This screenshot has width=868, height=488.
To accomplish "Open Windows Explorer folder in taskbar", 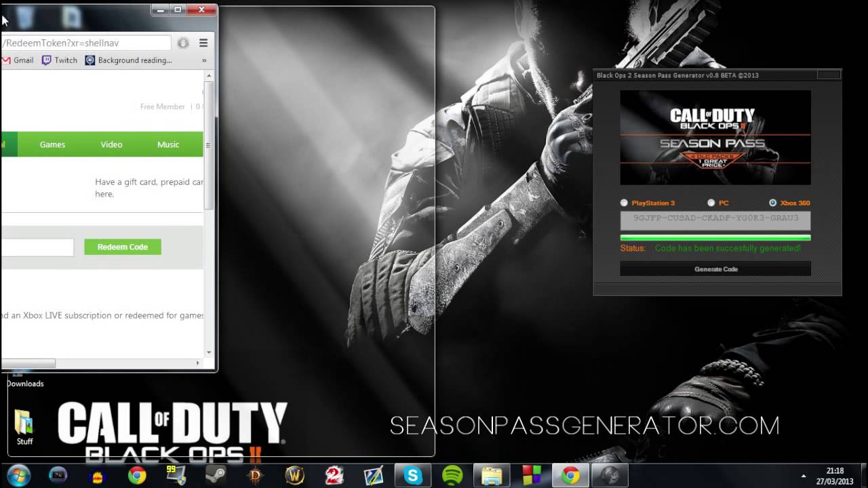I will (x=492, y=476).
